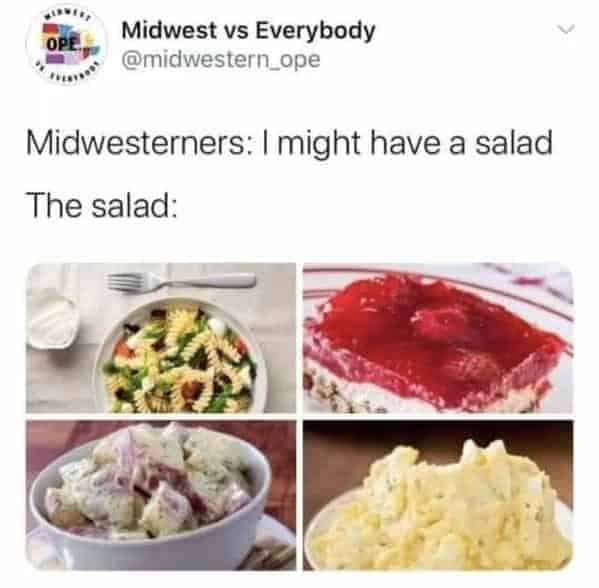The image size is (599, 588).
Task: Visit the @midwestern_ope handle
Action: (221, 60)
